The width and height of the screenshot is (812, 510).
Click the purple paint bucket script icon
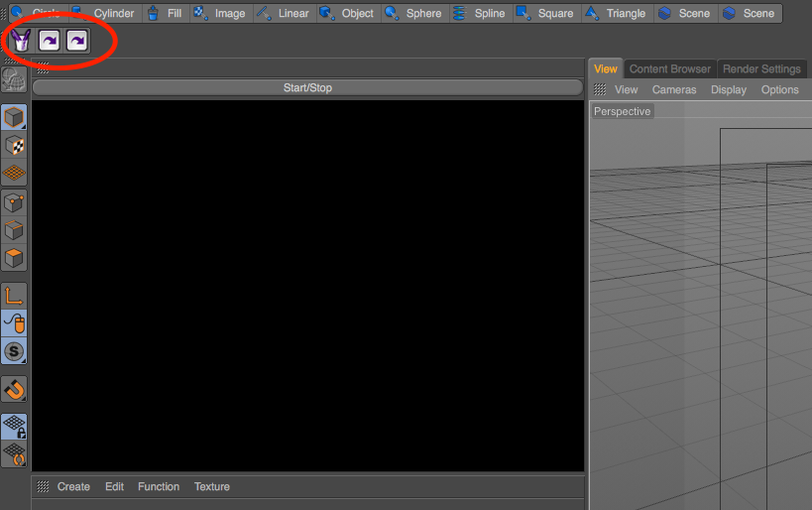[x=21, y=41]
